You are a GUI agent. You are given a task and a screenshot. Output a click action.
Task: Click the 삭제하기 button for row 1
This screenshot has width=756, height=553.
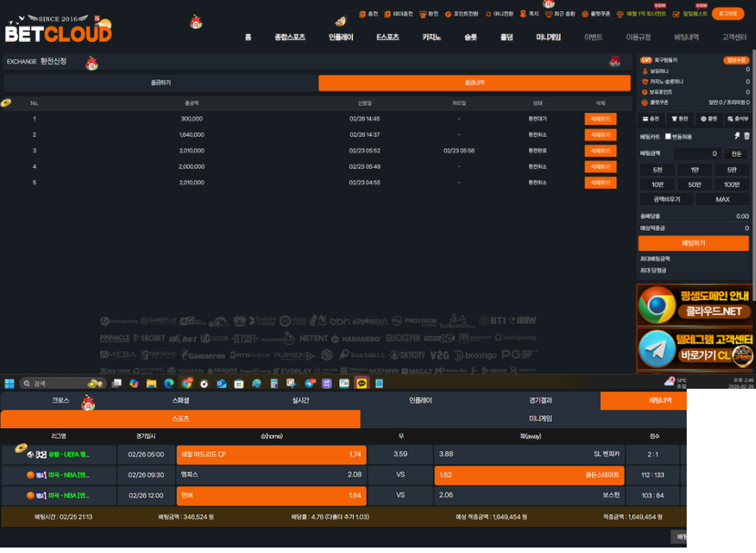(599, 119)
